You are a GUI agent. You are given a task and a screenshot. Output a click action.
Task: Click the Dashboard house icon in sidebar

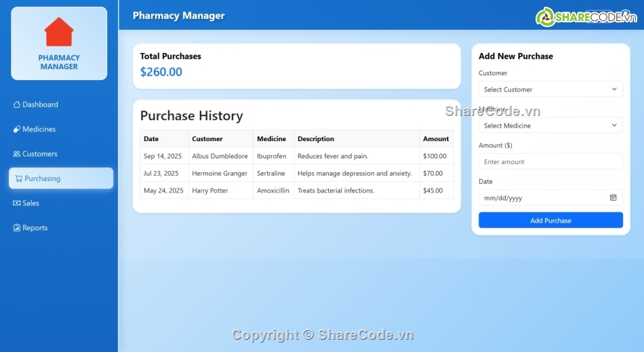(17, 104)
